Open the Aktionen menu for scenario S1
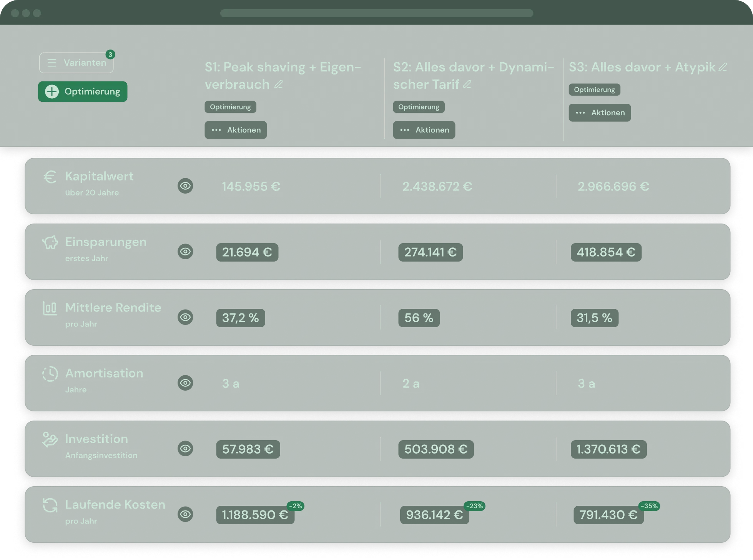This screenshot has height=560, width=753. 236,130
